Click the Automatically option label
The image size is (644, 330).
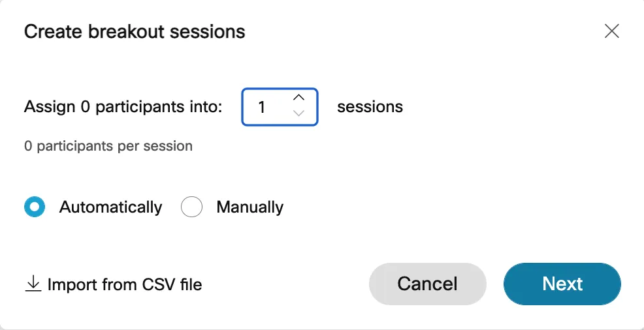click(x=110, y=207)
